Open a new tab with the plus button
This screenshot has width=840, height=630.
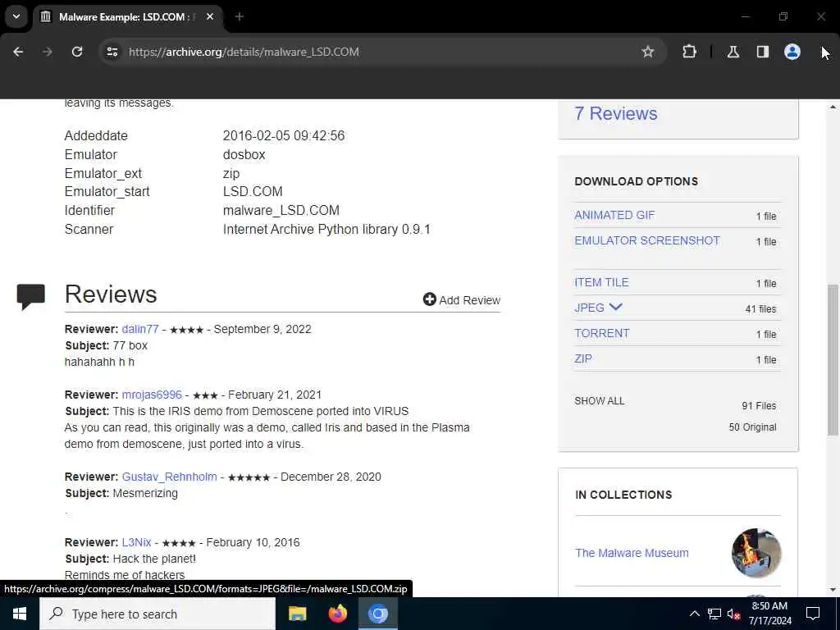240,16
